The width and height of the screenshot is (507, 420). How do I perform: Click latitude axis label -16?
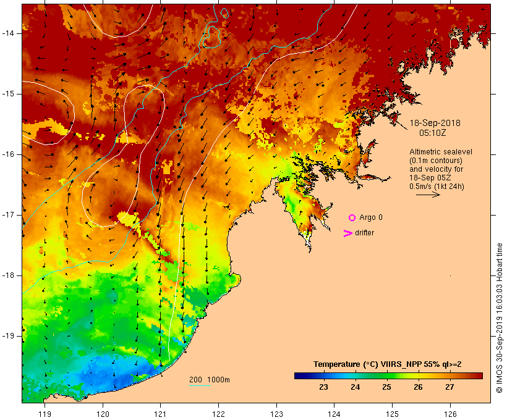(x=8, y=154)
